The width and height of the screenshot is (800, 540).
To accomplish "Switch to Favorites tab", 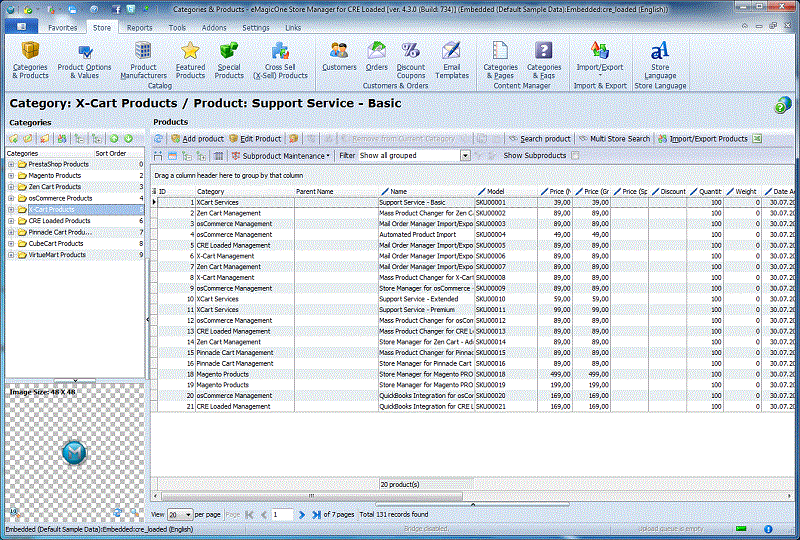I will click(x=63, y=28).
